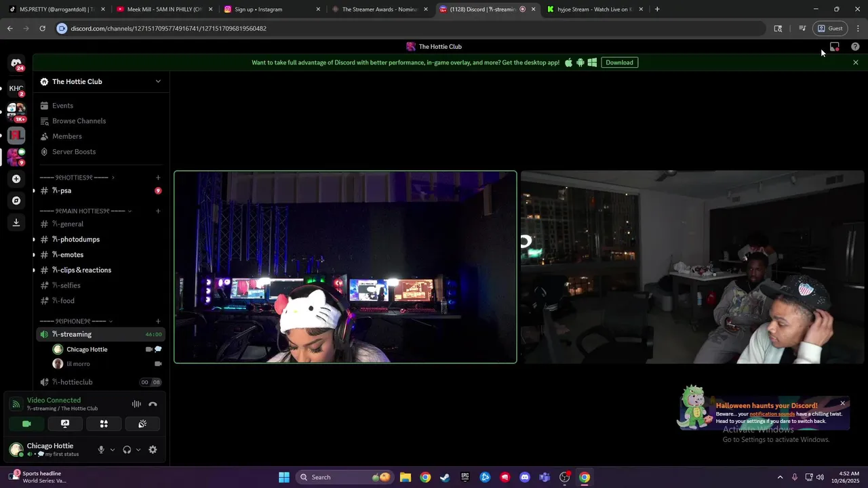
Task: Open the Soundboard button
Action: [x=142, y=424]
